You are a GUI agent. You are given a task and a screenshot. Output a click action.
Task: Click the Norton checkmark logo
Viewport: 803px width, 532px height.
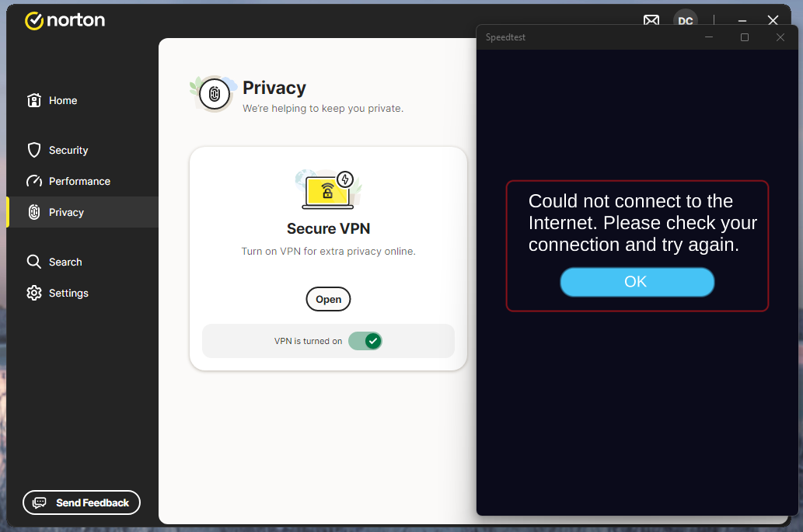(x=34, y=21)
